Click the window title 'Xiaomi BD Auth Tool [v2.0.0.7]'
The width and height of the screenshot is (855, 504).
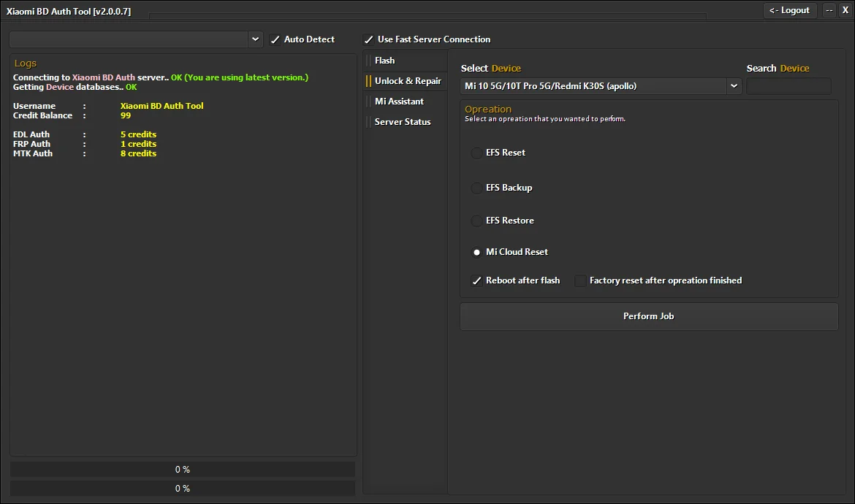69,12
